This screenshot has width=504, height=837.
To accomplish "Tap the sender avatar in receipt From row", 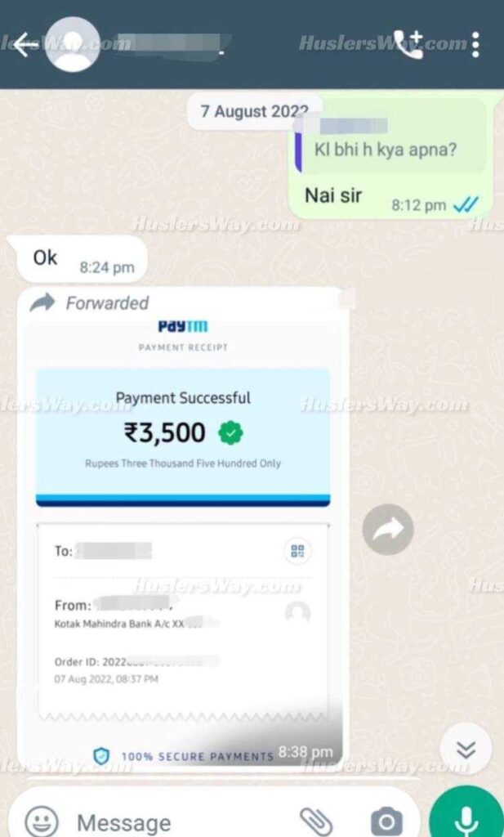I will [x=297, y=613].
